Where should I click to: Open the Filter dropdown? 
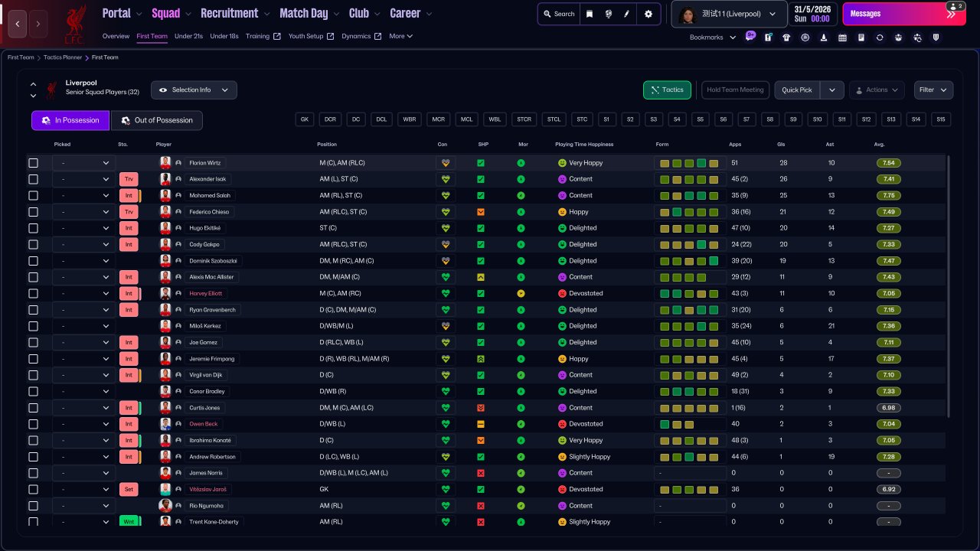point(933,90)
